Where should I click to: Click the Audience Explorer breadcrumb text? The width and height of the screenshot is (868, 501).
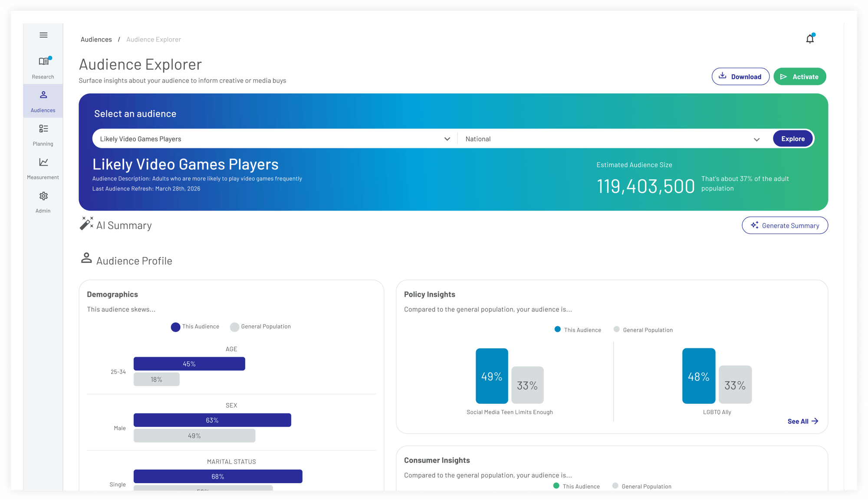154,39
